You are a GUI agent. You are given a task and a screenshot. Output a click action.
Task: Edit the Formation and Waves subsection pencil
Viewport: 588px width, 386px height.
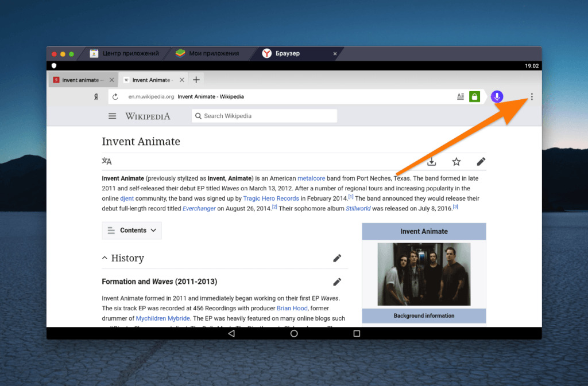(x=337, y=282)
